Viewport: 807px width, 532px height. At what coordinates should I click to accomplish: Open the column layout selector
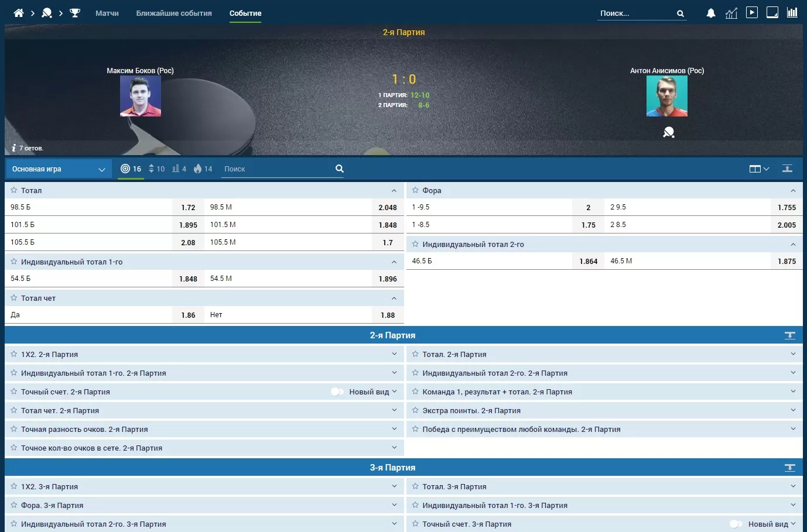(759, 169)
